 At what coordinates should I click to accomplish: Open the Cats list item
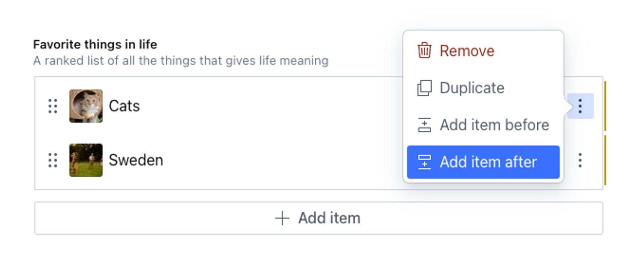[124, 106]
